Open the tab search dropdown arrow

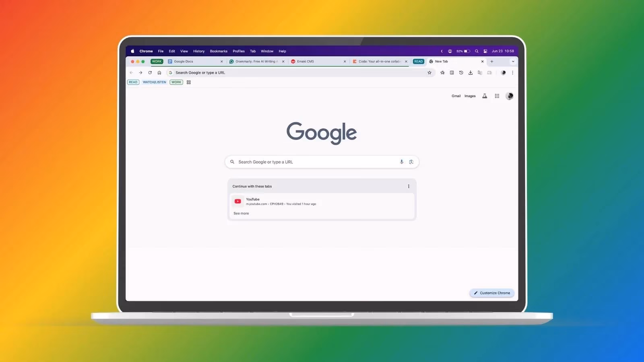click(513, 62)
